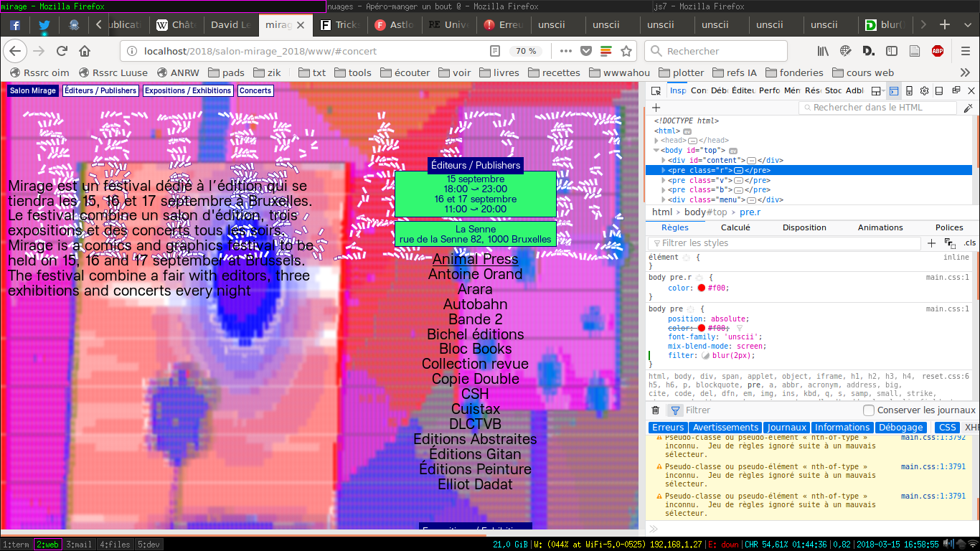Expand the pre class="v" node
The image size is (980, 551).
pos(664,180)
